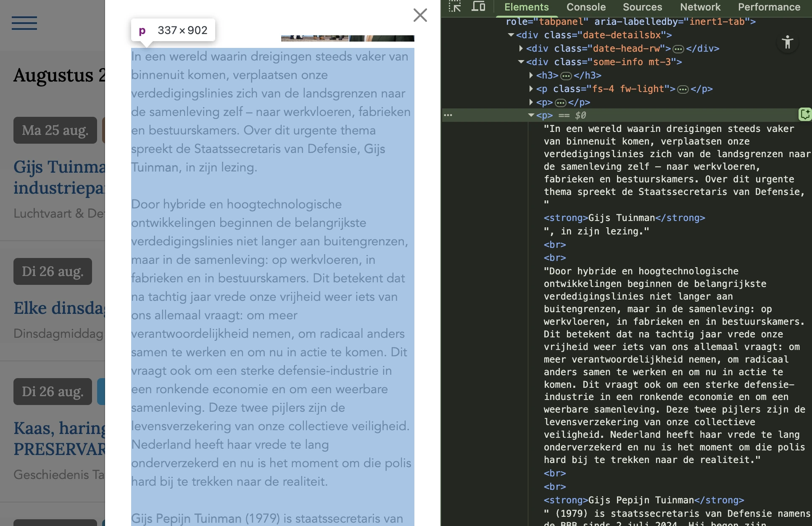
Task: Collapse the some-info mt-3 div node
Action: pos(521,62)
